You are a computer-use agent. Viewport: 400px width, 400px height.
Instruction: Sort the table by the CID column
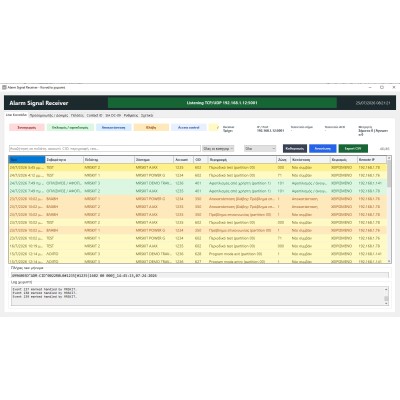click(201, 160)
